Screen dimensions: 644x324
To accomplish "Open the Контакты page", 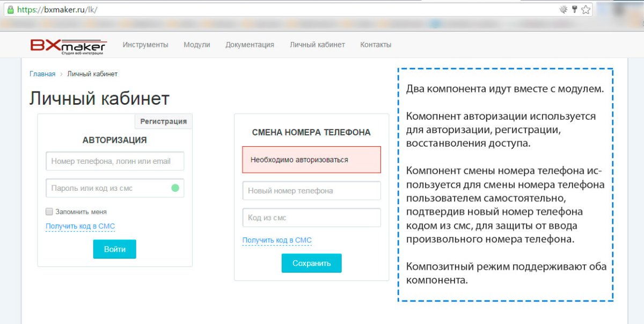I will point(375,45).
